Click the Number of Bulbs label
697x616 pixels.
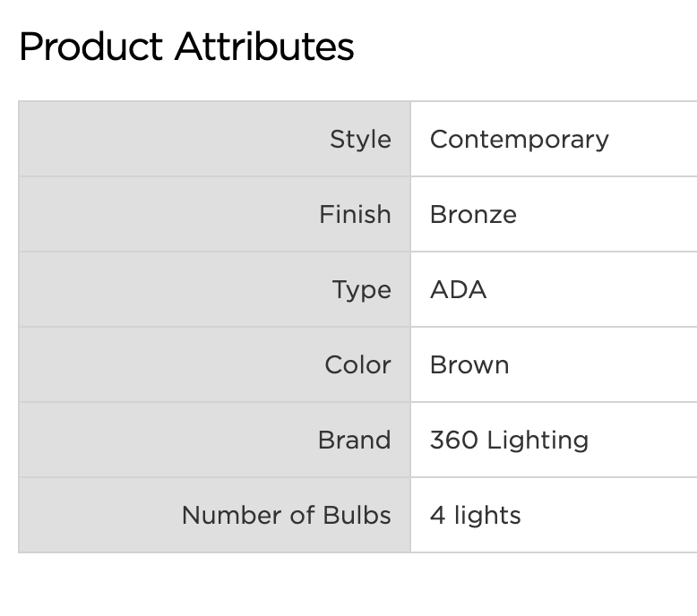click(286, 516)
